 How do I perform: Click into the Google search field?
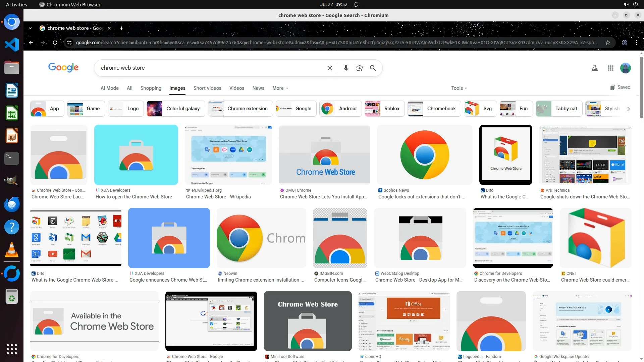[208, 68]
